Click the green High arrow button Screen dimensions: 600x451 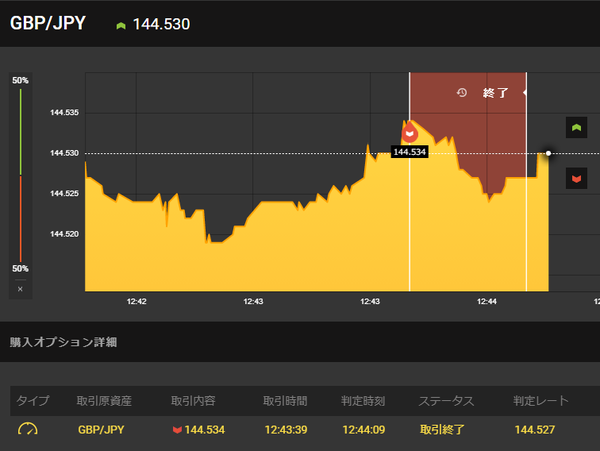point(576,127)
